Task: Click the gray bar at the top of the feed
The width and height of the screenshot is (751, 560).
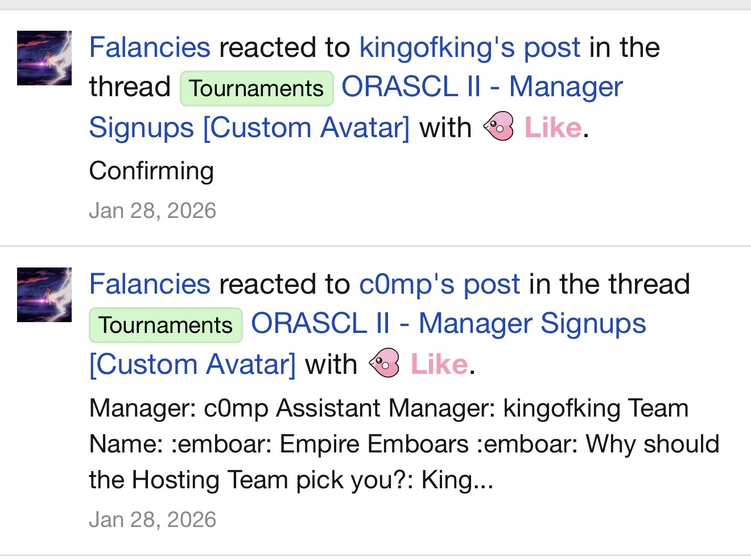Action: pos(375,5)
